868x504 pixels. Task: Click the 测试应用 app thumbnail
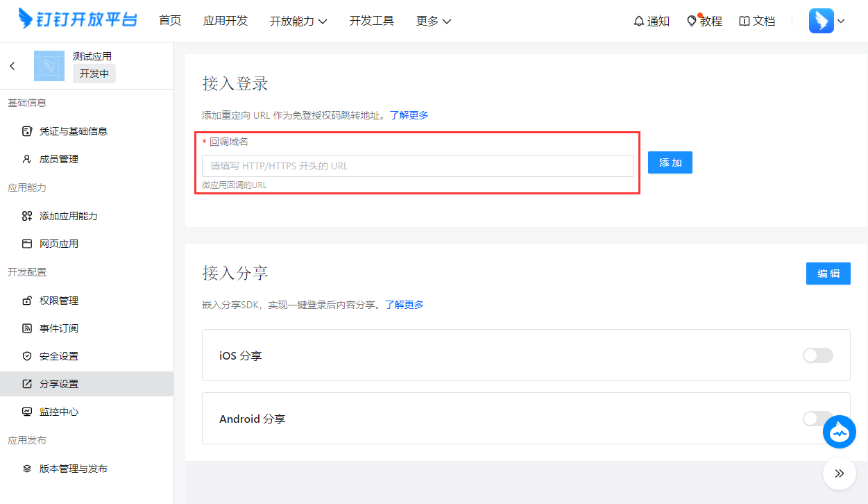pos(49,66)
